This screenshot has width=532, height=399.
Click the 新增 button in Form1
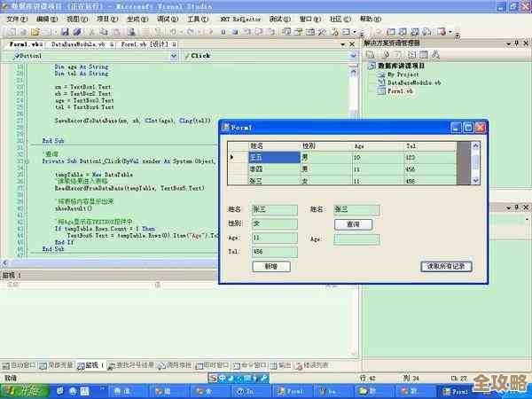pos(271,266)
